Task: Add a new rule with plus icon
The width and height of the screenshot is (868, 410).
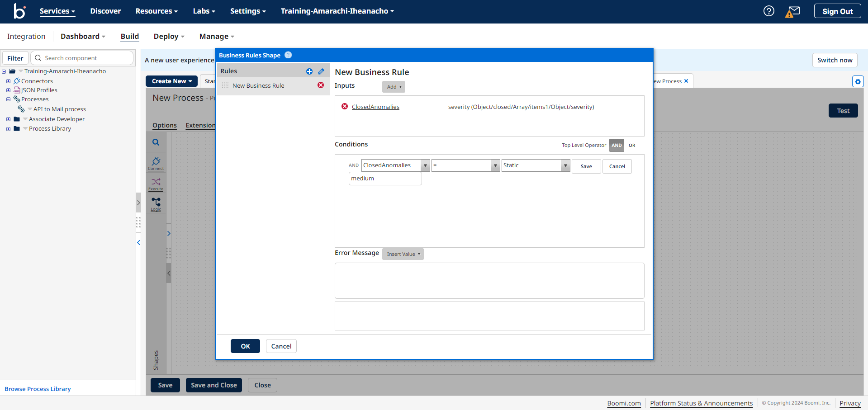Action: tap(309, 71)
